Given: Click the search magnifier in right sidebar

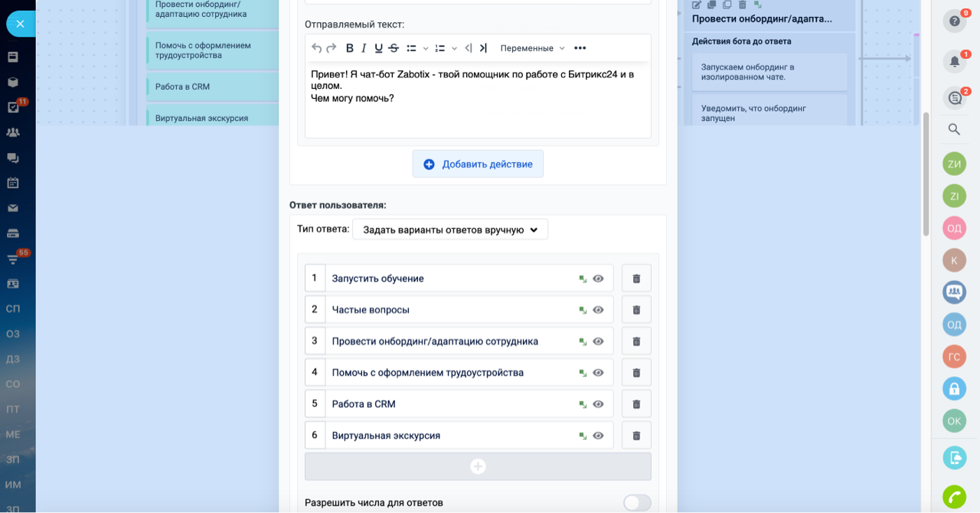Looking at the screenshot, I should pyautogui.click(x=954, y=129).
